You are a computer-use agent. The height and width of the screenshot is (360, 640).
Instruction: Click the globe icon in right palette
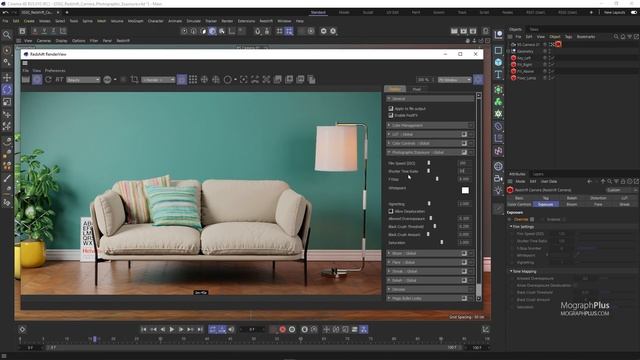[x=498, y=166]
